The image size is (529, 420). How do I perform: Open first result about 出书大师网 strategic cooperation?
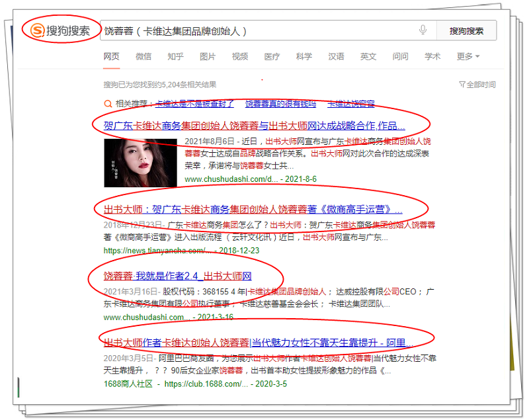[x=255, y=126]
